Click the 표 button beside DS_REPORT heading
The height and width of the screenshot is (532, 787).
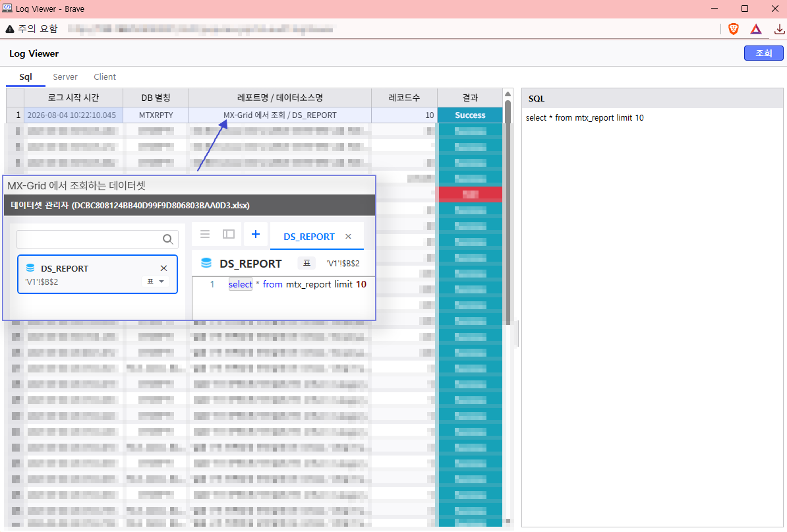306,263
